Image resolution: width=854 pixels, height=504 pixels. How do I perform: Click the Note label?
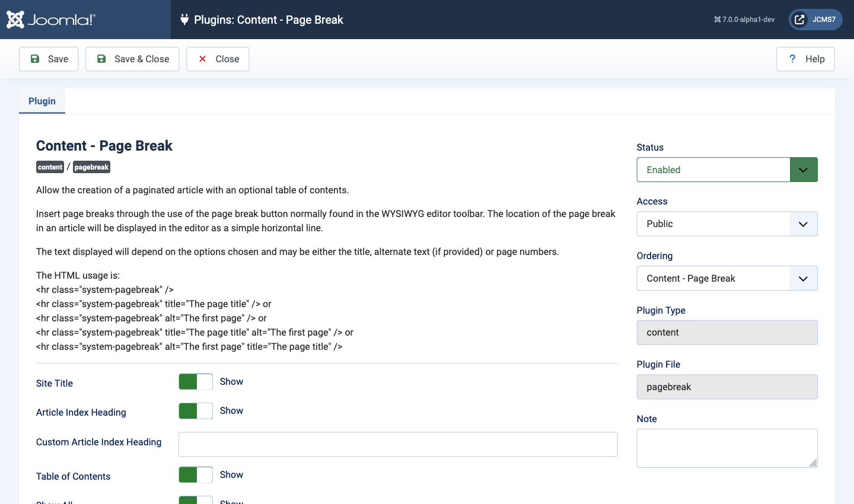[x=647, y=419]
